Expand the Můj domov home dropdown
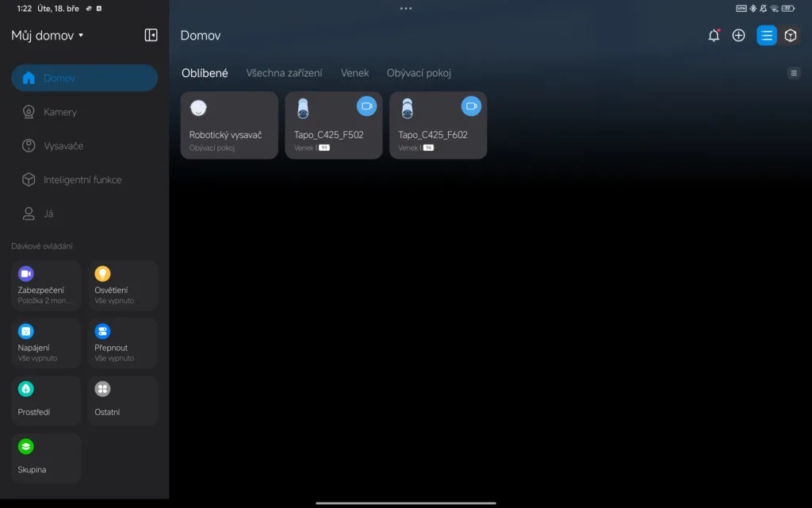 (48, 36)
